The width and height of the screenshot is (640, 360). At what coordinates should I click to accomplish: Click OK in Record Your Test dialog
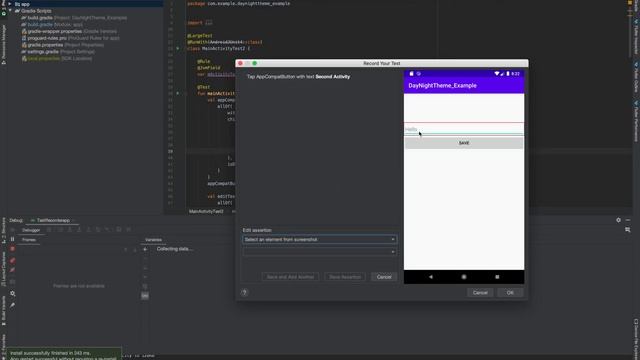(510, 293)
